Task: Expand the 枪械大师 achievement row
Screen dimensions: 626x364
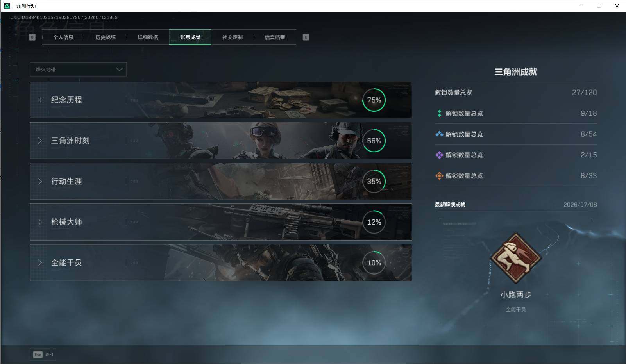Action: pos(221,222)
